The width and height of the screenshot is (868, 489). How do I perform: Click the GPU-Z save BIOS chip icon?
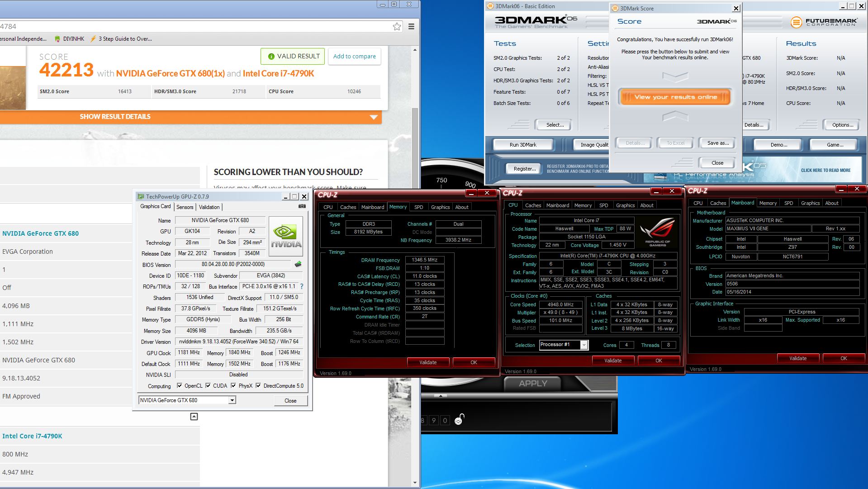[x=298, y=264]
